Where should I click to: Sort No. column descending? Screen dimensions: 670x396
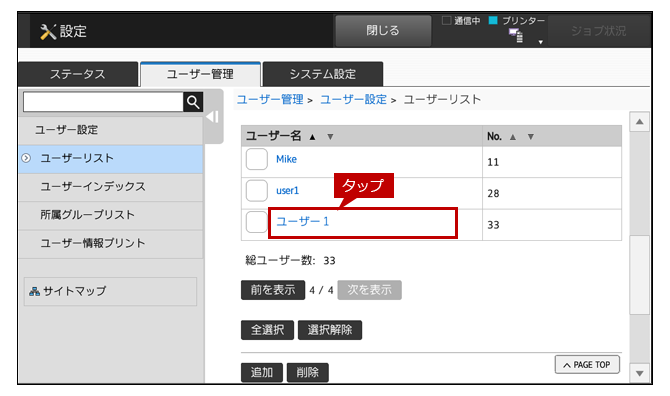point(531,137)
